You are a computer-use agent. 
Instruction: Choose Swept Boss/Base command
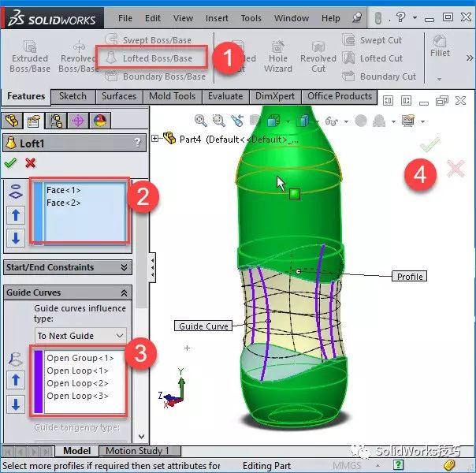pos(148,39)
